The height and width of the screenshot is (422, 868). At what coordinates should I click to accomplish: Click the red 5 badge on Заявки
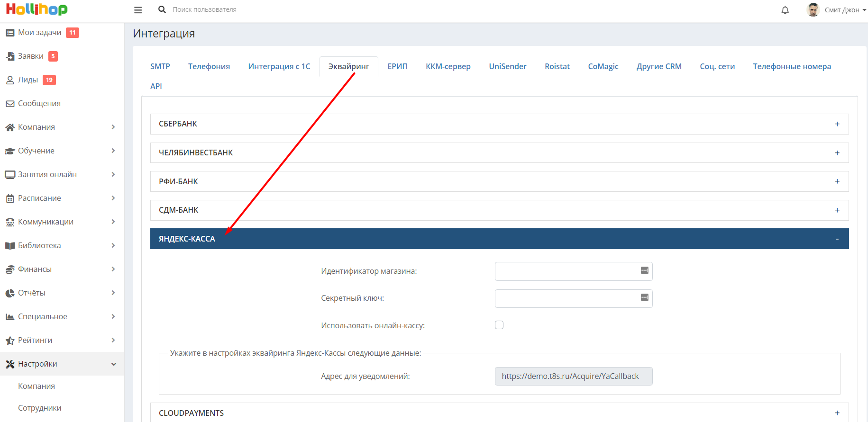click(x=53, y=56)
